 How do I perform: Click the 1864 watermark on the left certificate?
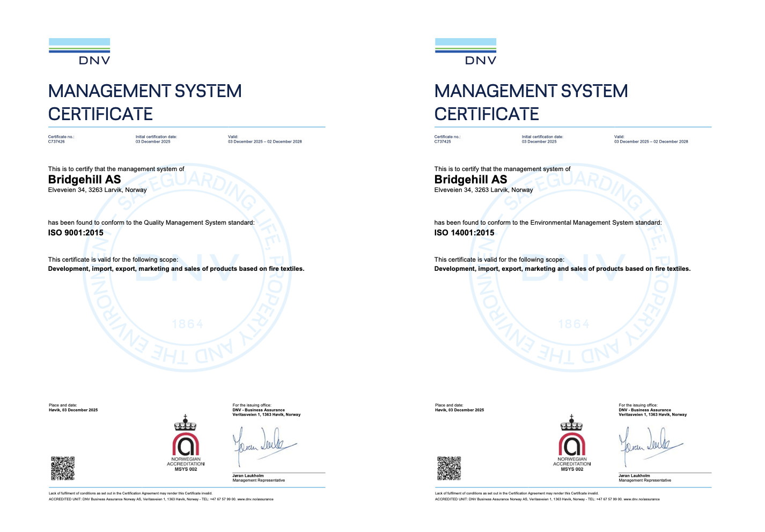click(188, 324)
